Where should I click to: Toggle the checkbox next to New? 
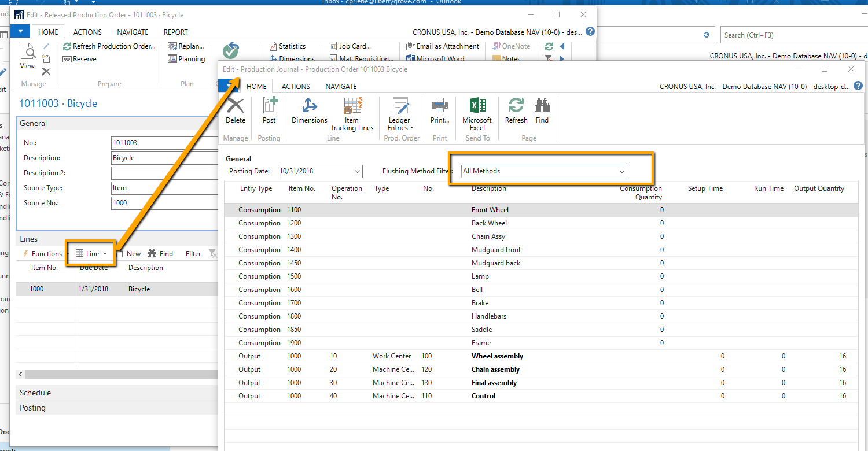tap(120, 254)
